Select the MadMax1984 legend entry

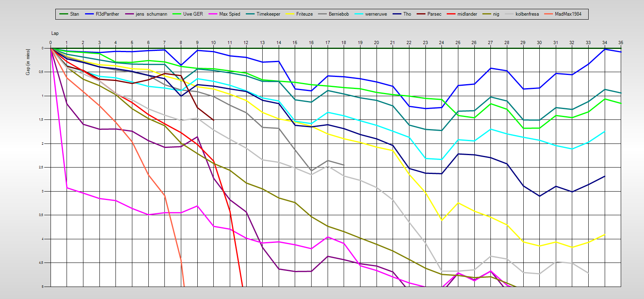click(x=563, y=14)
